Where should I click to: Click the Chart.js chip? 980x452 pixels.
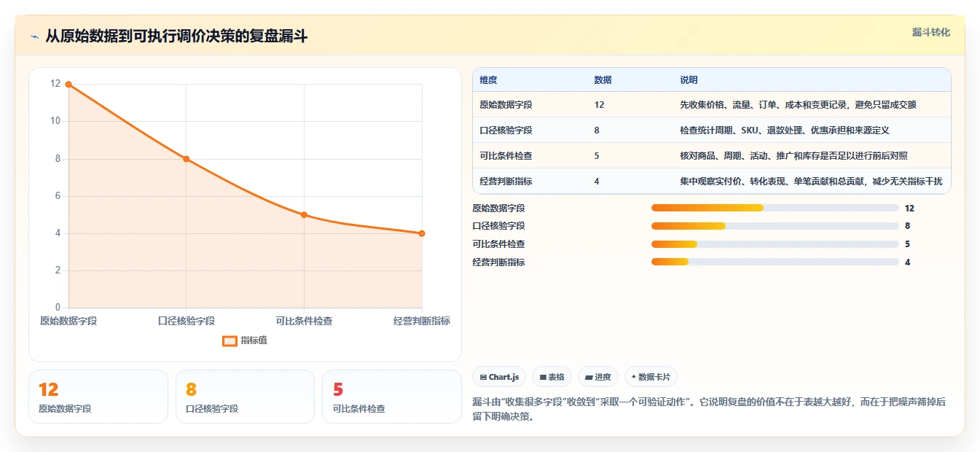coord(499,377)
